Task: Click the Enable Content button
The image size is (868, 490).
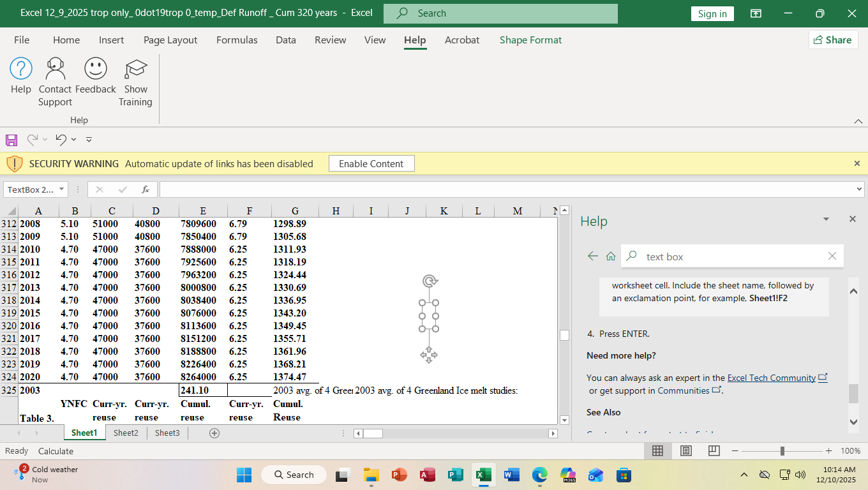Action: [371, 164]
